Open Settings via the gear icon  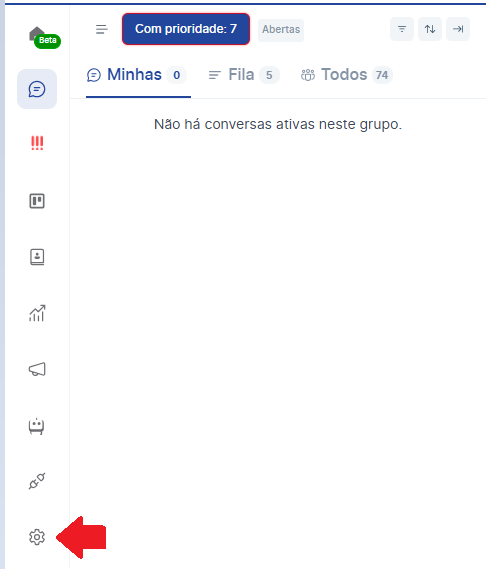pyautogui.click(x=37, y=537)
